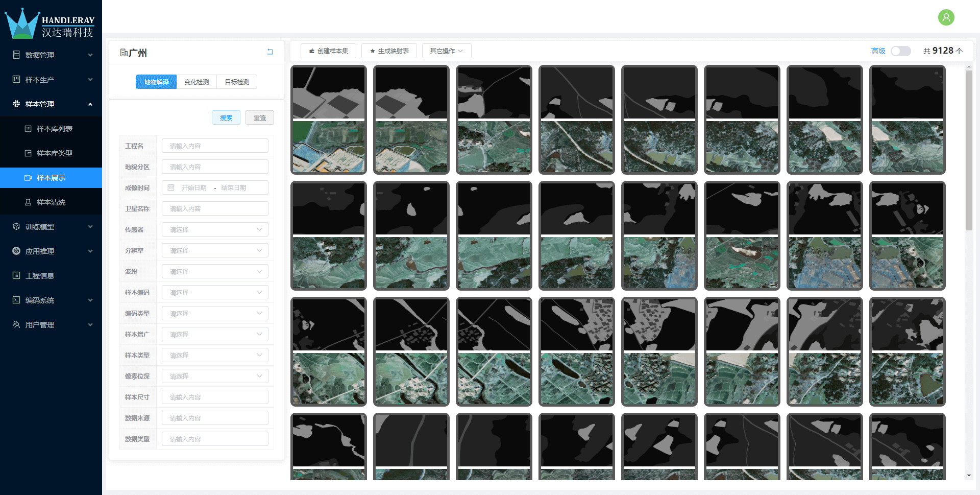The image size is (980, 495).
Task: Click the 训练模型 cube icon
Action: [x=16, y=226]
